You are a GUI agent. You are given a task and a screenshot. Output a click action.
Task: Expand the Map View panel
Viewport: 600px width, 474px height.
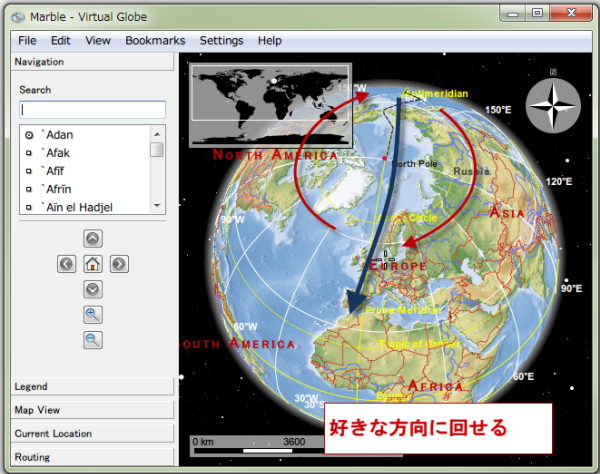(x=90, y=410)
